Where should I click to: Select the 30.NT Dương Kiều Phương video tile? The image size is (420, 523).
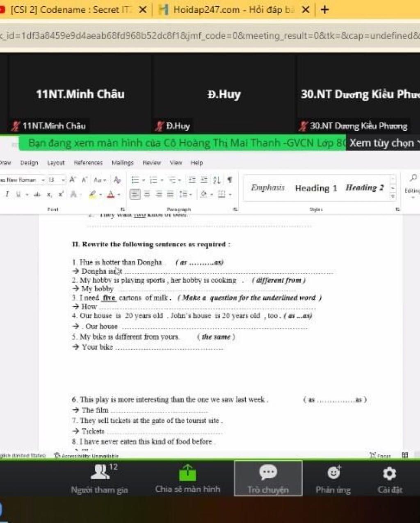point(358,94)
